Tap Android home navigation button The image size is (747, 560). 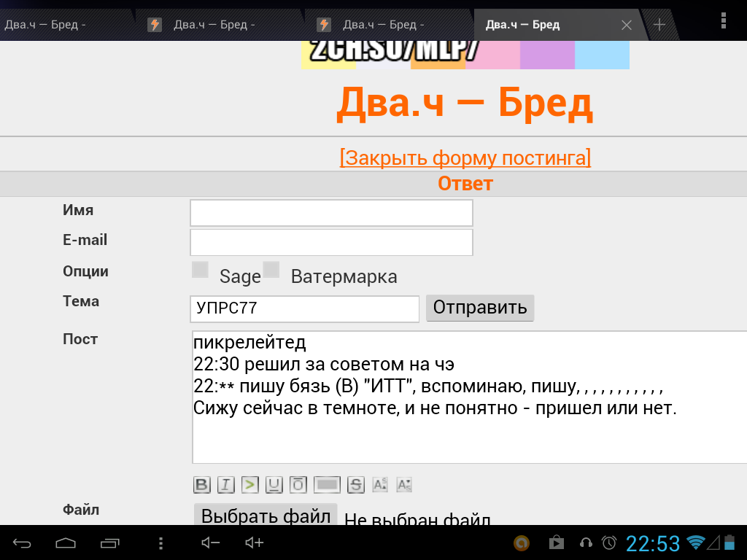(x=66, y=542)
